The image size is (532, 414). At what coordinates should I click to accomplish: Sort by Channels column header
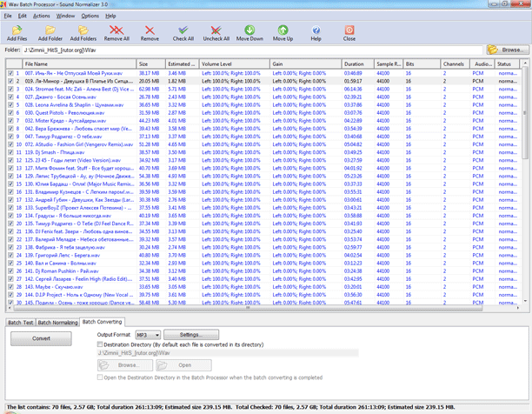tap(455, 63)
